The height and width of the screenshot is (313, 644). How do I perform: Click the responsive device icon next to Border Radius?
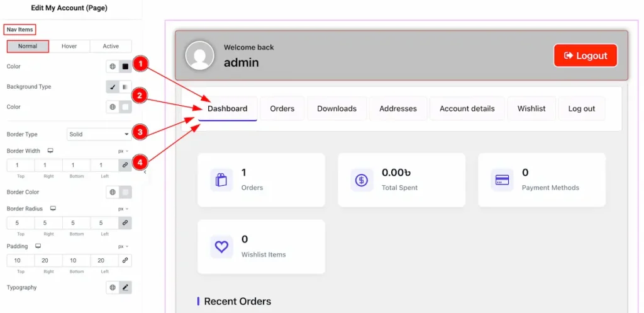click(53, 208)
